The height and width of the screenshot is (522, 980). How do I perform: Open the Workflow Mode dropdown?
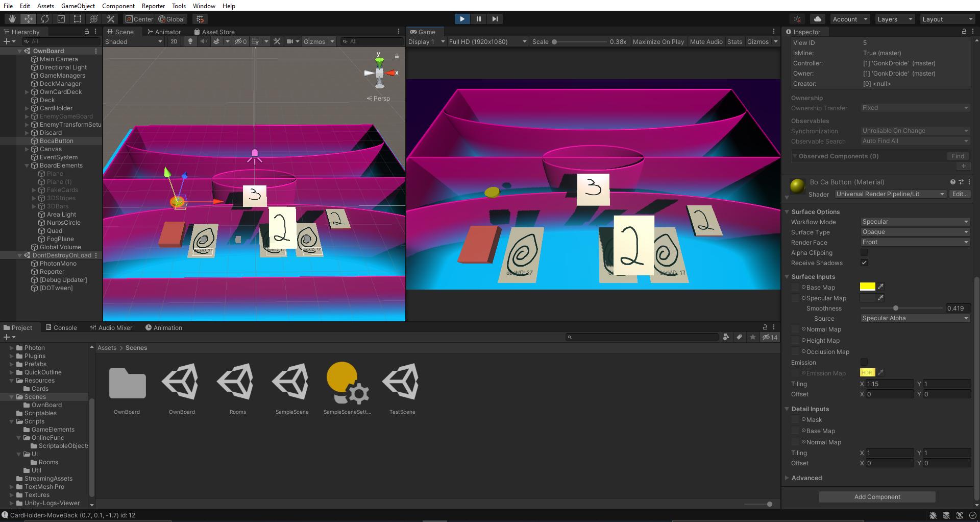(x=915, y=222)
